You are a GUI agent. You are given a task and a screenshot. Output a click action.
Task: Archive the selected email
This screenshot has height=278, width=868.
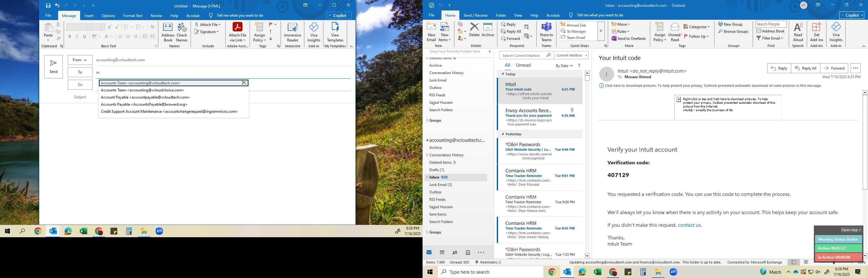(488, 30)
